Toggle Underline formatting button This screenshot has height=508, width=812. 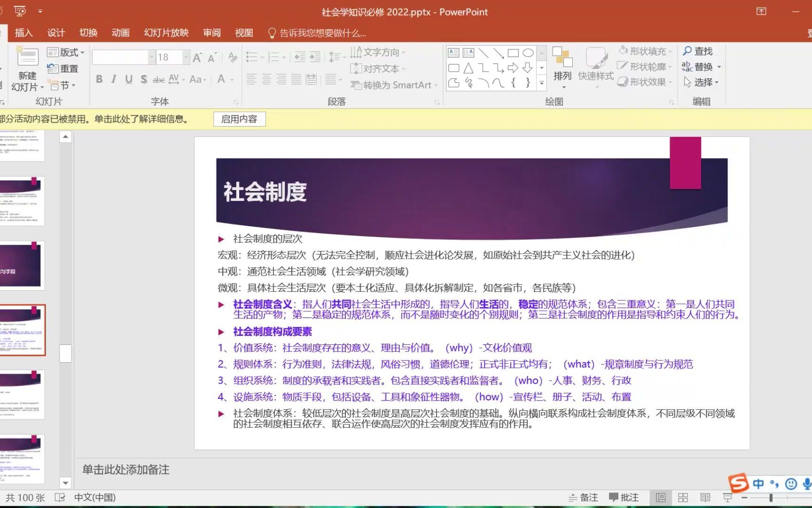point(129,79)
